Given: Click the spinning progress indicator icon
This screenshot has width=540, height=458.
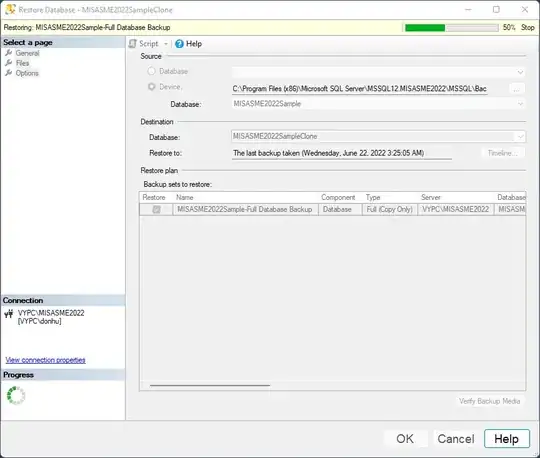Looking at the screenshot, I should point(16,395).
